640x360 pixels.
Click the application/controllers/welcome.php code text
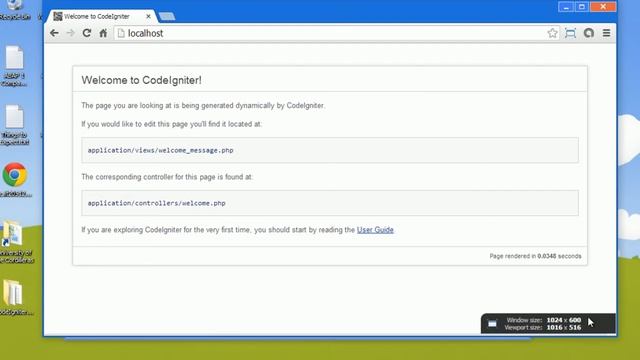(156, 203)
